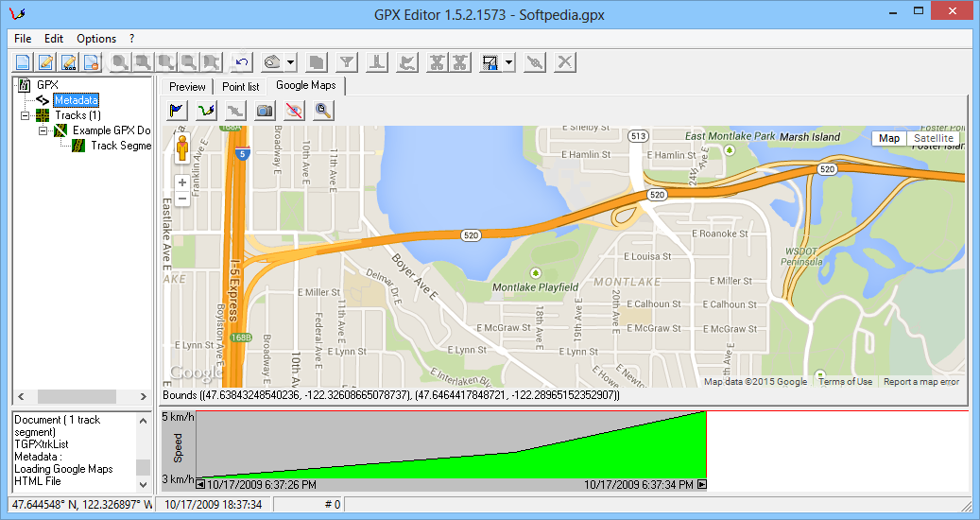980x520 pixels.
Task: Click the magnifier with clock icon
Action: coord(323,111)
